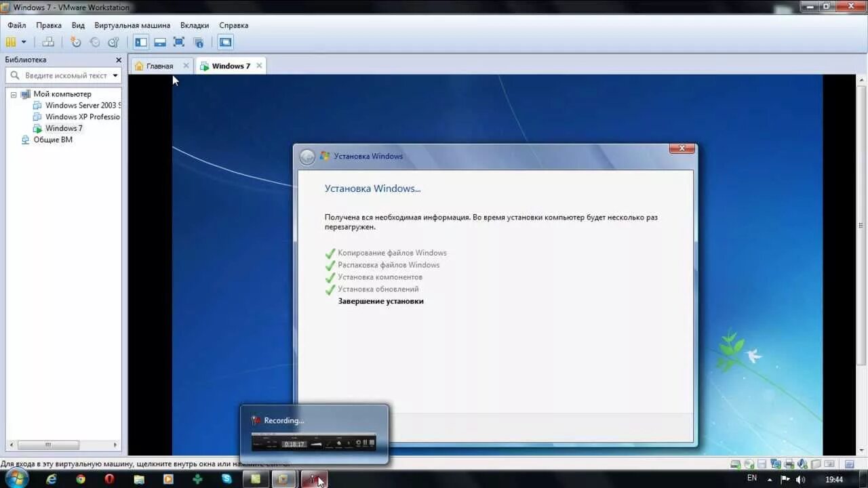Click the printer status bar icon
Screen dimensions: 868x488
(789, 464)
